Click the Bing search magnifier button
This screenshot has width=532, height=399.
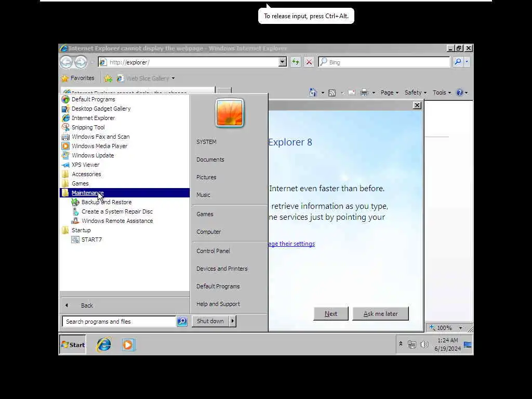coord(457,62)
